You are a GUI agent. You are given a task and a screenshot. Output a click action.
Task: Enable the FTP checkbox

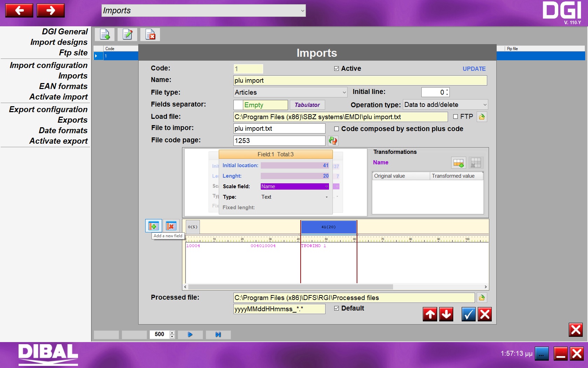[455, 117]
